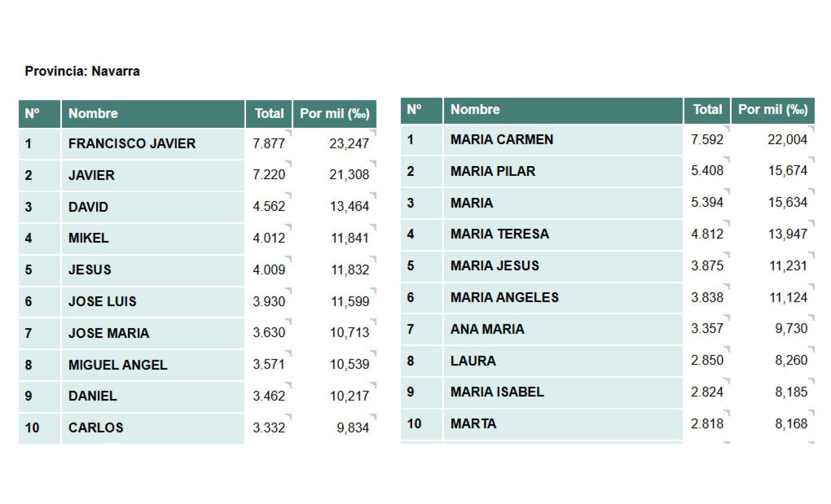The height and width of the screenshot is (504, 831).
Task: Click the CARLOS row name
Action: click(x=96, y=427)
